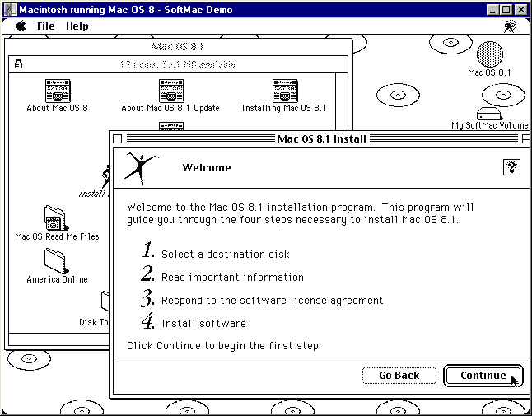Click the installer dancing figure logo
The height and width of the screenshot is (416, 532).
point(141,168)
